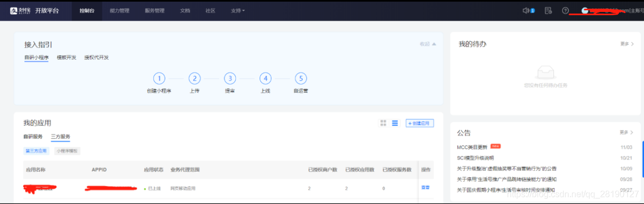This screenshot has height=204, width=644.
Task: Open the 控制台 nav item
Action: tap(87, 11)
